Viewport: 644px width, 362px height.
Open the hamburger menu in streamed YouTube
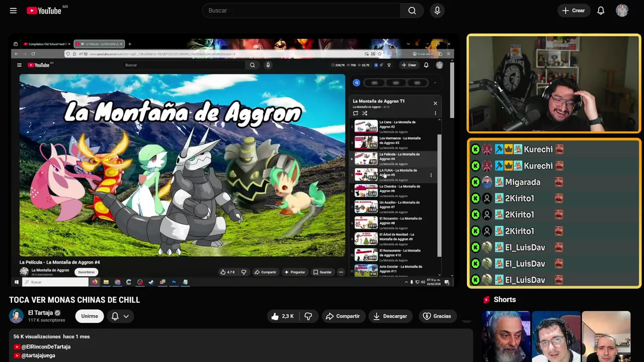[x=19, y=65]
